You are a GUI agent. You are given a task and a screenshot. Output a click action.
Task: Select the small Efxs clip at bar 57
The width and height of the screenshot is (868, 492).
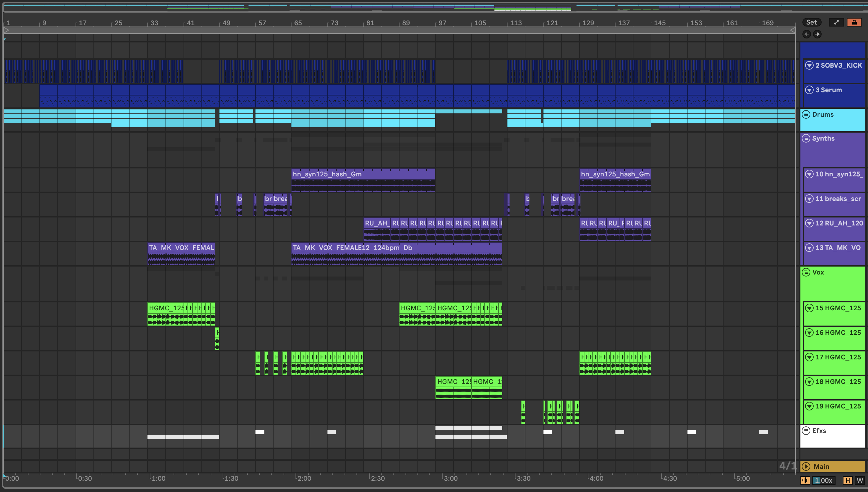click(260, 432)
